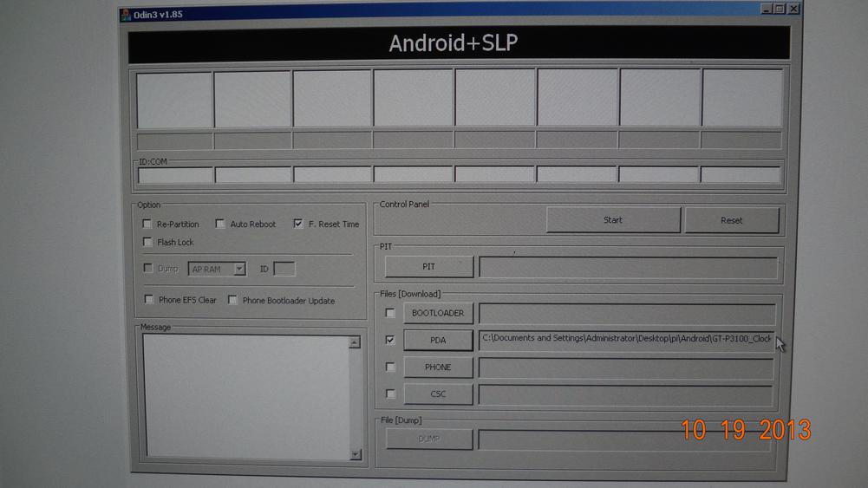Screen dimensions: 868x488
Task: Enable the Flash Lock checkbox
Action: pos(147,242)
